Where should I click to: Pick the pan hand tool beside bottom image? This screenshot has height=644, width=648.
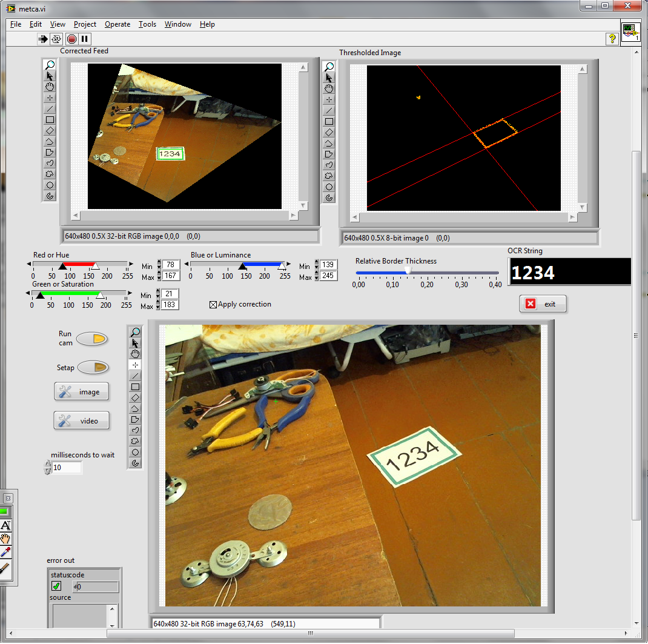(x=136, y=354)
